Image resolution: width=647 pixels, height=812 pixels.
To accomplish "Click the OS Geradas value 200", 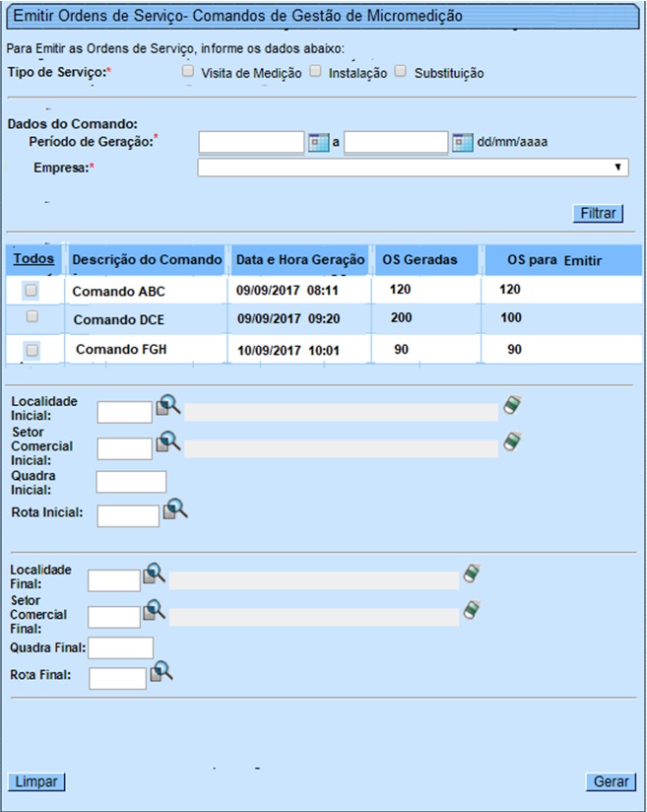I will tap(401, 317).
